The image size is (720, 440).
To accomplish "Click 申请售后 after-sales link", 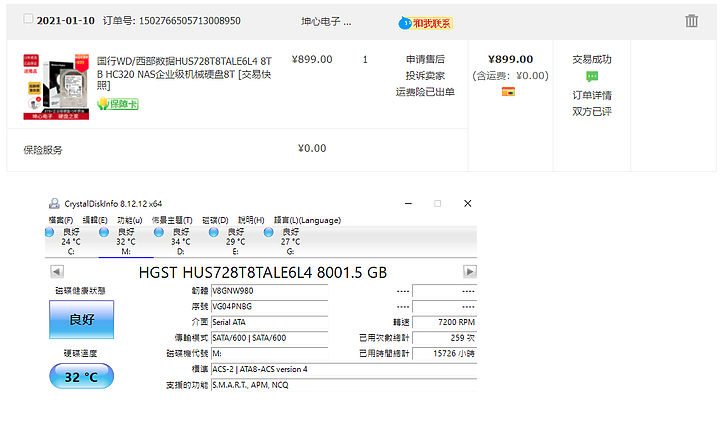I will [x=425, y=59].
